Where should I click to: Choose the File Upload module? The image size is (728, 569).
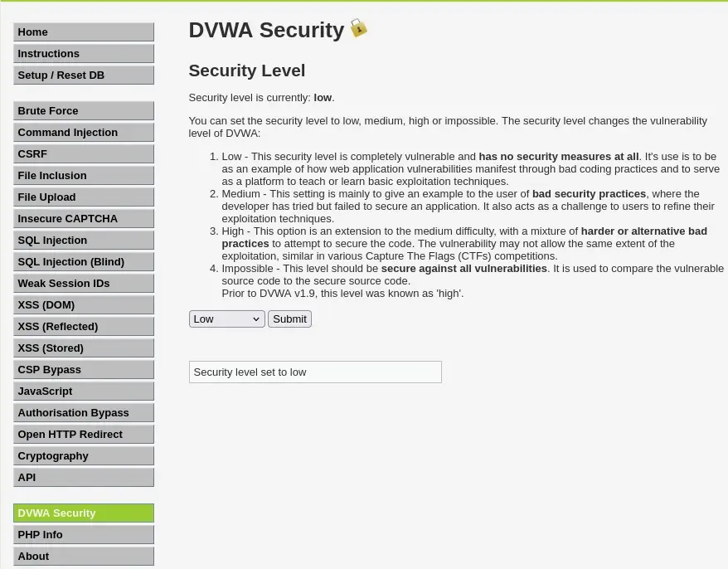pos(84,197)
